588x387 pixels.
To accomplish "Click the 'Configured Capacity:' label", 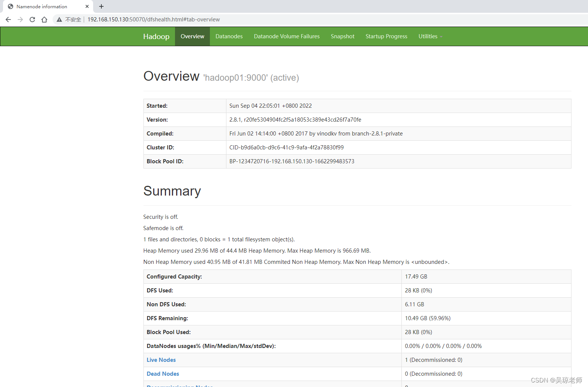I will pos(174,277).
